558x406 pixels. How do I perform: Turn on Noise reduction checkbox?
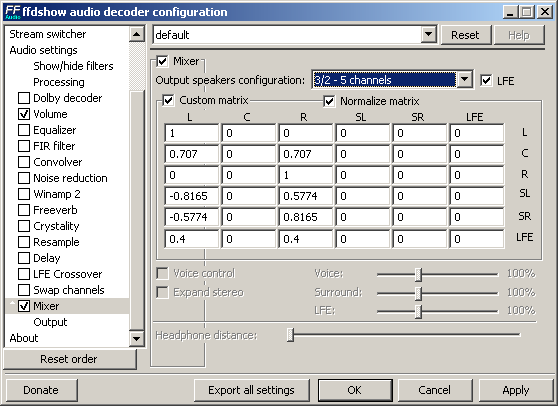24,178
